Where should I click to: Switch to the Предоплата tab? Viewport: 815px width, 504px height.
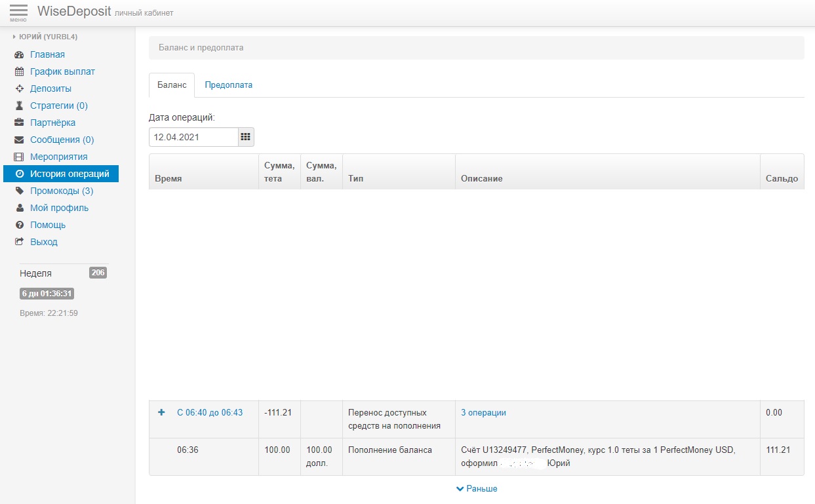pyautogui.click(x=228, y=85)
